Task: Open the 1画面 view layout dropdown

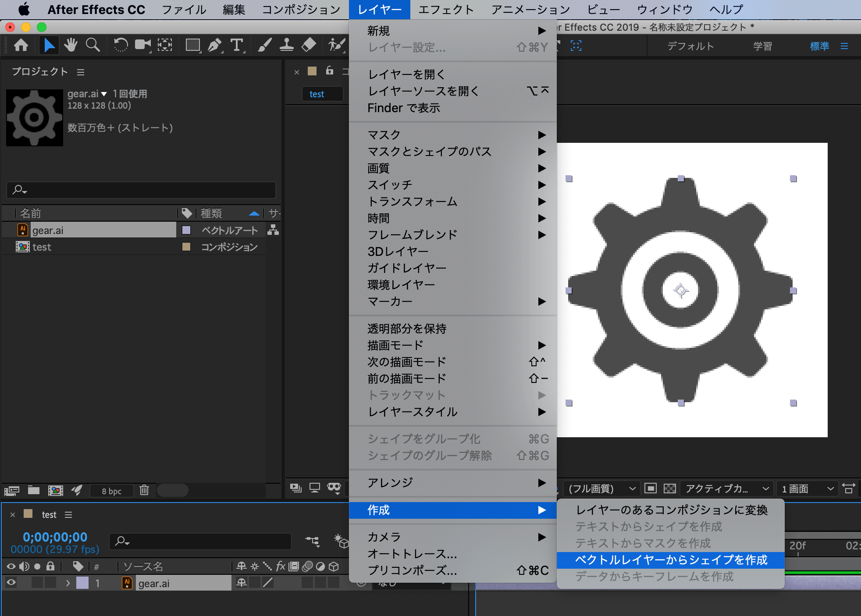Action: pyautogui.click(x=807, y=488)
